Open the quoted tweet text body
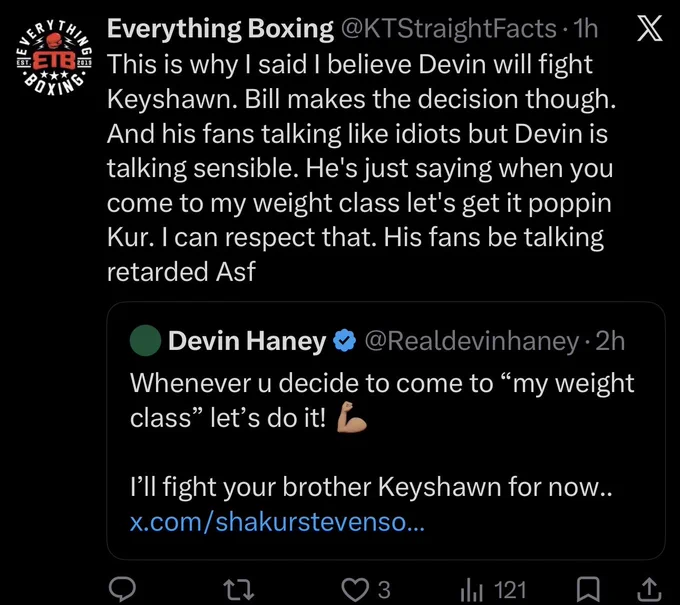 [382, 435]
